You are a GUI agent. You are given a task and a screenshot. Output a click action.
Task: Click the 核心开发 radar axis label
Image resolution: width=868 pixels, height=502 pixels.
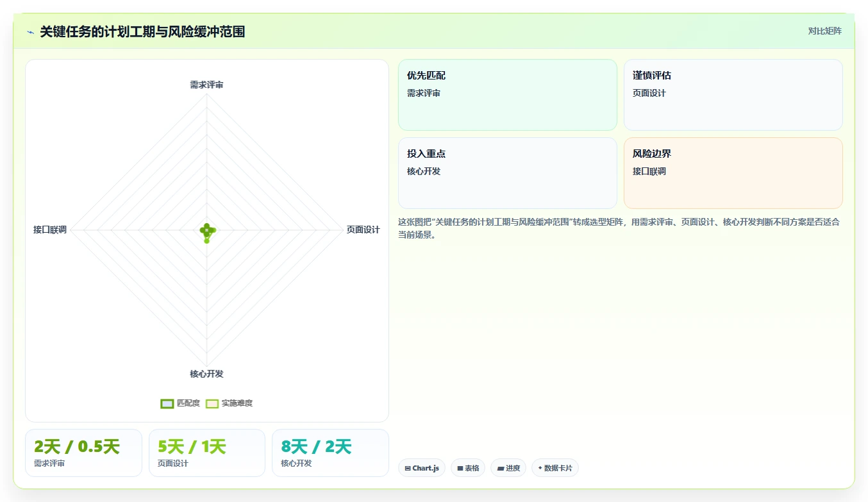point(206,374)
